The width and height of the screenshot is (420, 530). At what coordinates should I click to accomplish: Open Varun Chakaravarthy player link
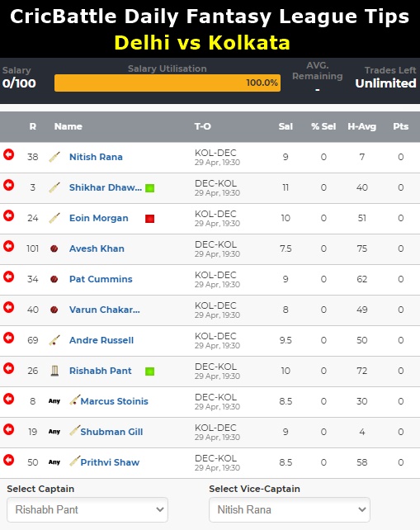(x=105, y=310)
